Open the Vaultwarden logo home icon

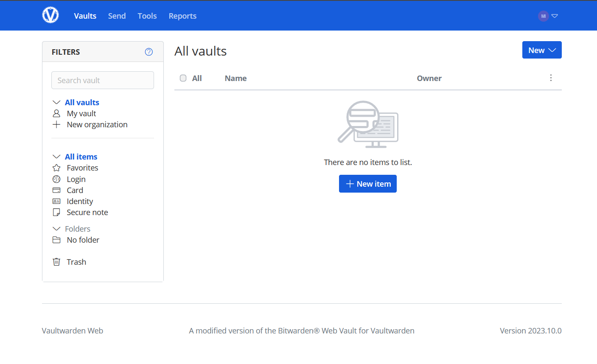coord(50,15)
